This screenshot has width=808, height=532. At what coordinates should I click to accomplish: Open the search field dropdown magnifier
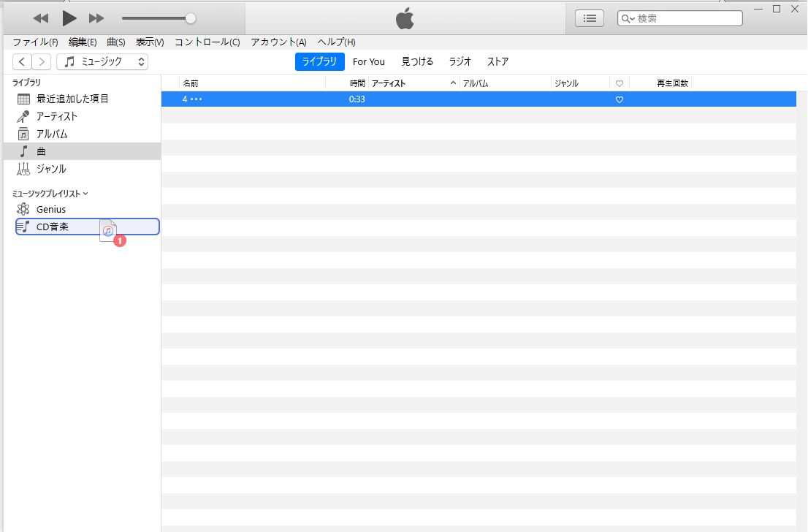[x=625, y=18]
